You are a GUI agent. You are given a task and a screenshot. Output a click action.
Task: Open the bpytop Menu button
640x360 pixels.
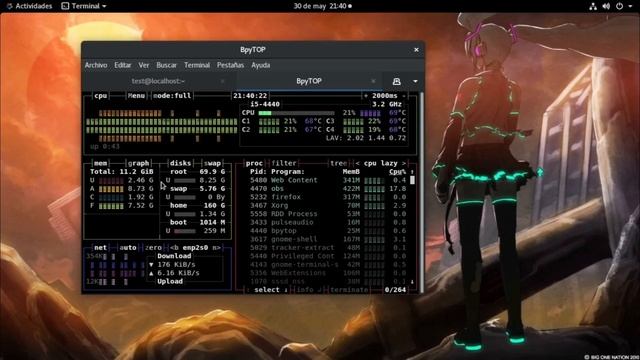click(136, 96)
